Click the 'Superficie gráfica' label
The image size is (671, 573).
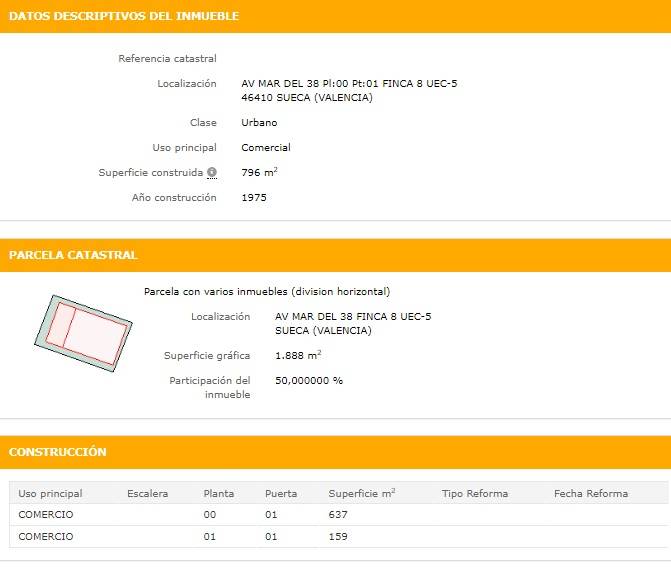tap(207, 356)
